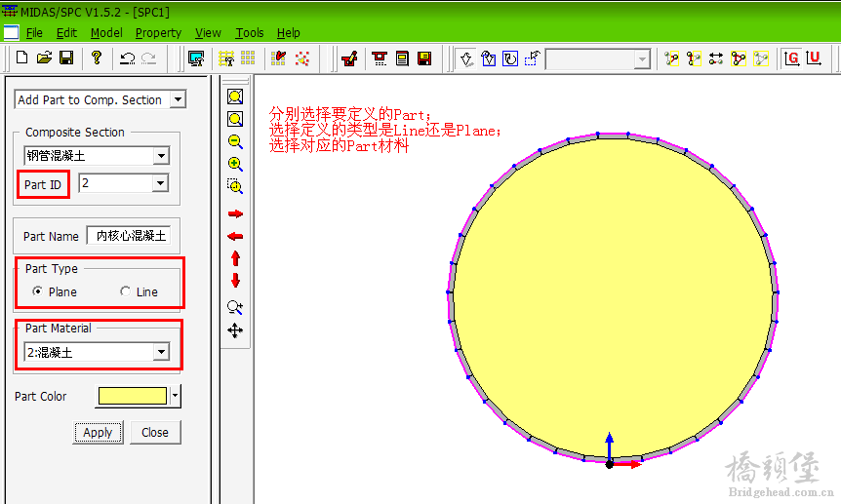Click the red section with pencil icon
841x504 pixels.
click(349, 58)
